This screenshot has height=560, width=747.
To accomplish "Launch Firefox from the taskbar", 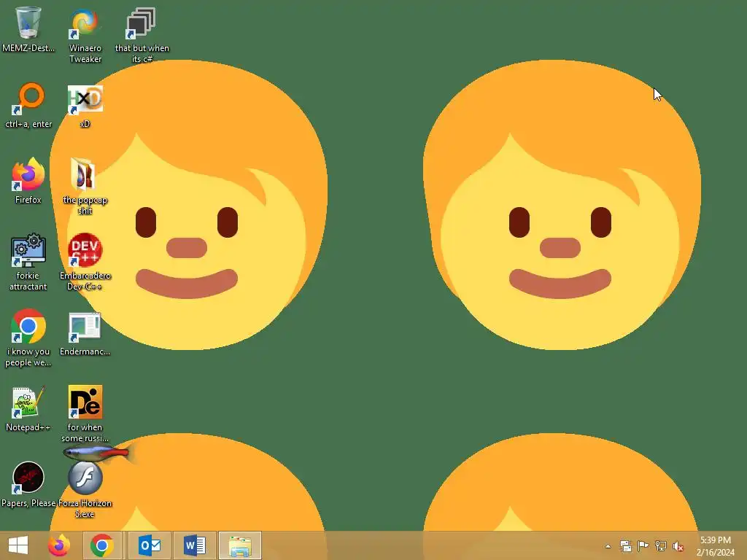I will (59, 545).
